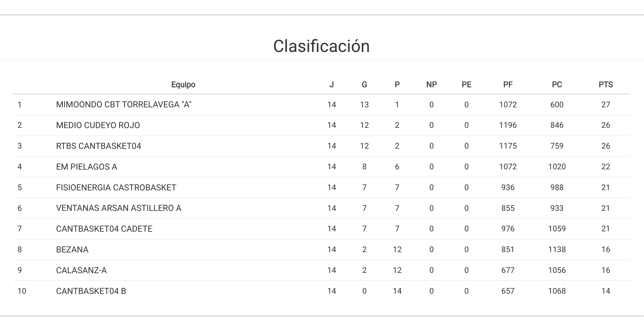Select RTBS CANTBASKET04 team name
Viewport: 644px width, 333px height.
point(98,146)
